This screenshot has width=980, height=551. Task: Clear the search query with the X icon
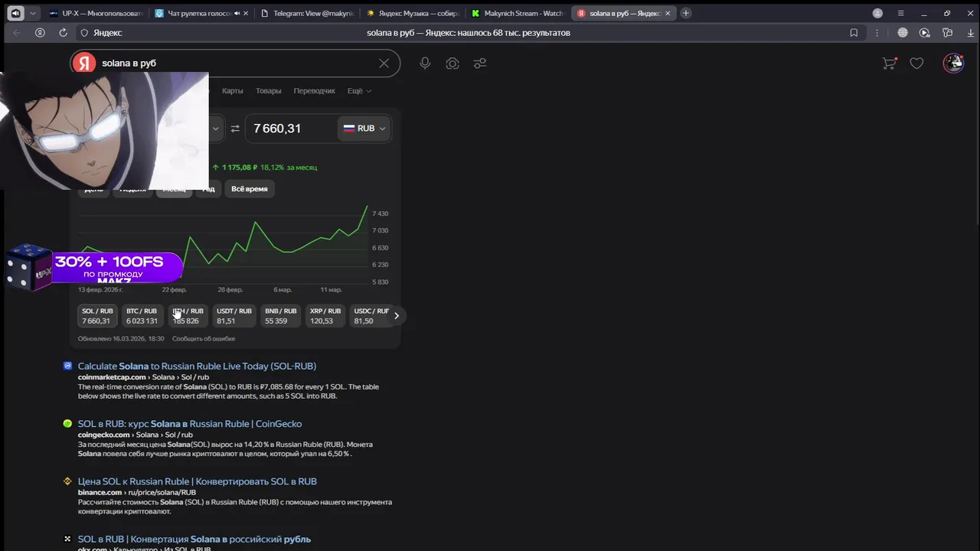click(x=384, y=63)
